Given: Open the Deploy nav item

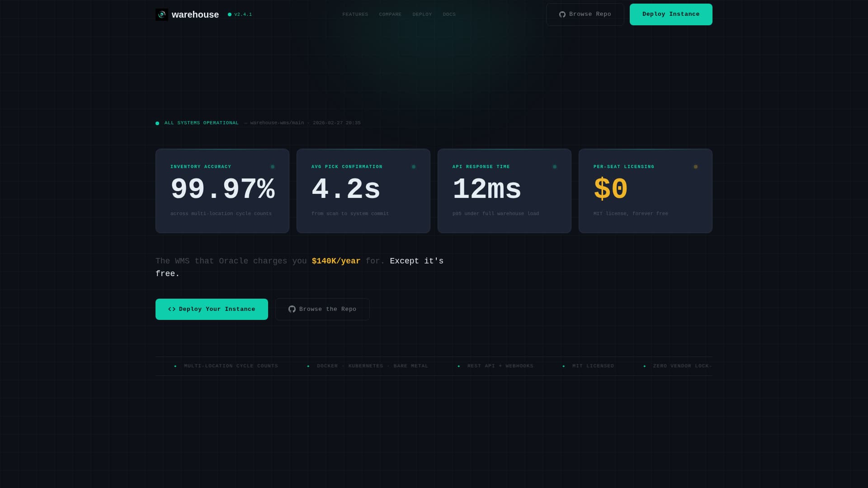Looking at the screenshot, I should click(422, 14).
